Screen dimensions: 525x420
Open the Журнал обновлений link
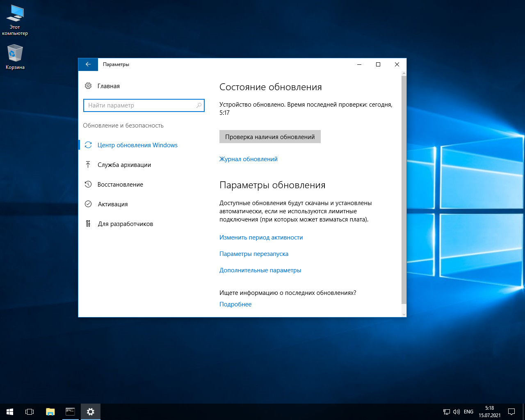click(x=248, y=159)
